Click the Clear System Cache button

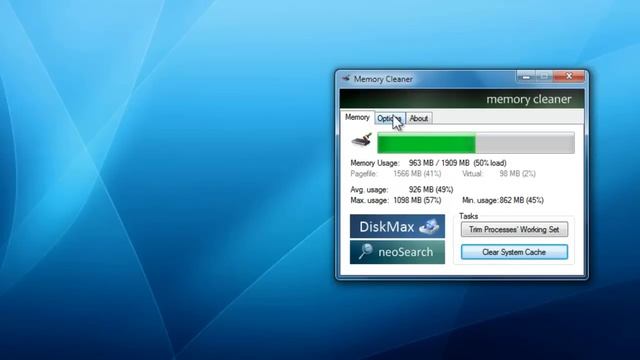514,252
